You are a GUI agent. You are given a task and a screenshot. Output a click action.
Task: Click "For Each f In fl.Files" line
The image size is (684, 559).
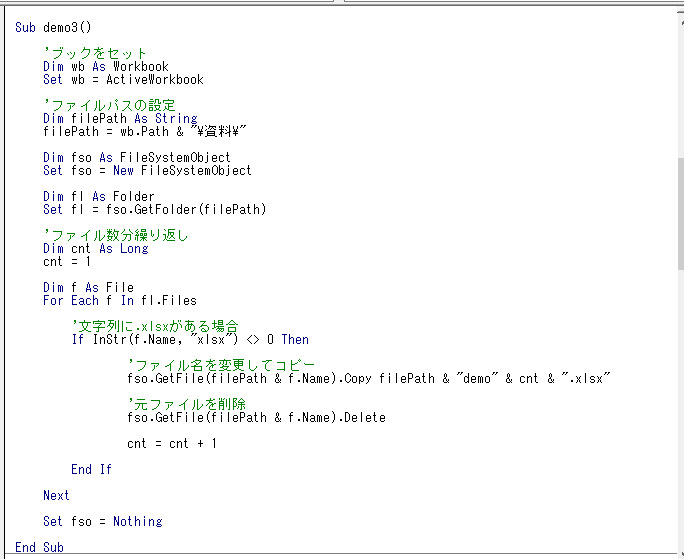pyautogui.click(x=120, y=300)
